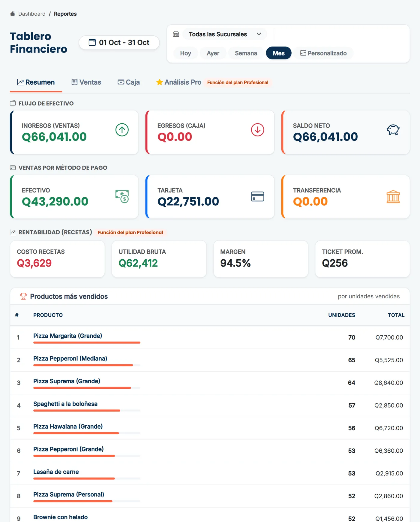Select the Hoy period filter
420x522 pixels.
(x=186, y=53)
